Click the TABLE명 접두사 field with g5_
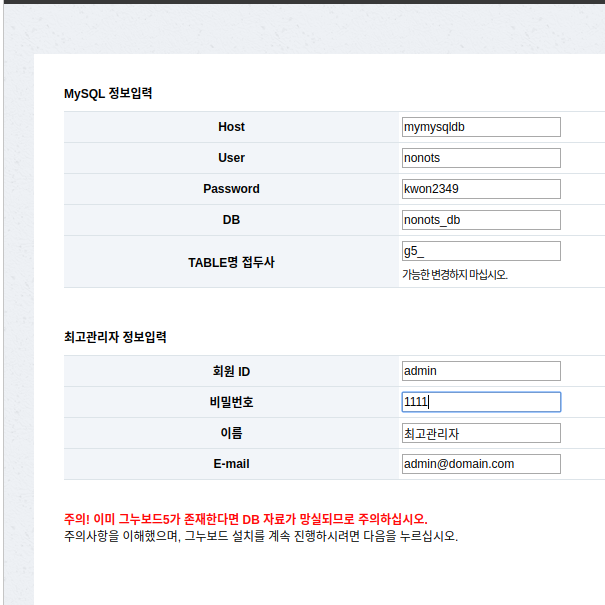605x605 pixels. 480,251
